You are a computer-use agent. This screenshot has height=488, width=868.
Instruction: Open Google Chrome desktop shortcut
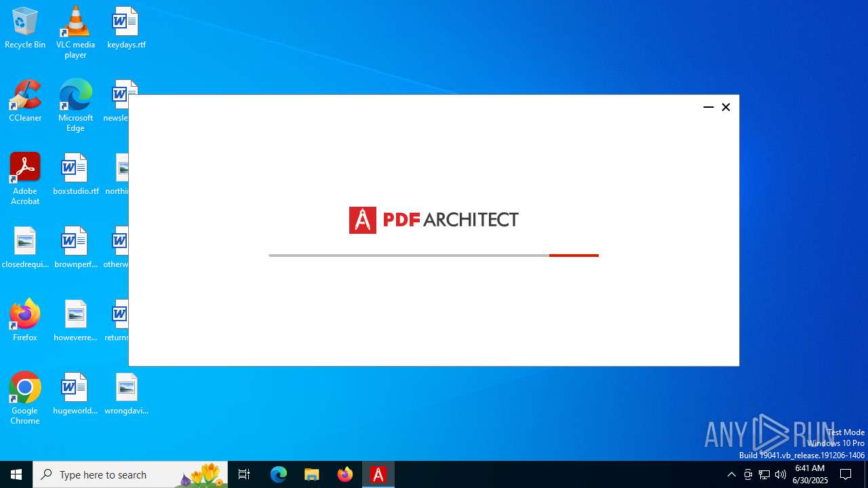[25, 399]
